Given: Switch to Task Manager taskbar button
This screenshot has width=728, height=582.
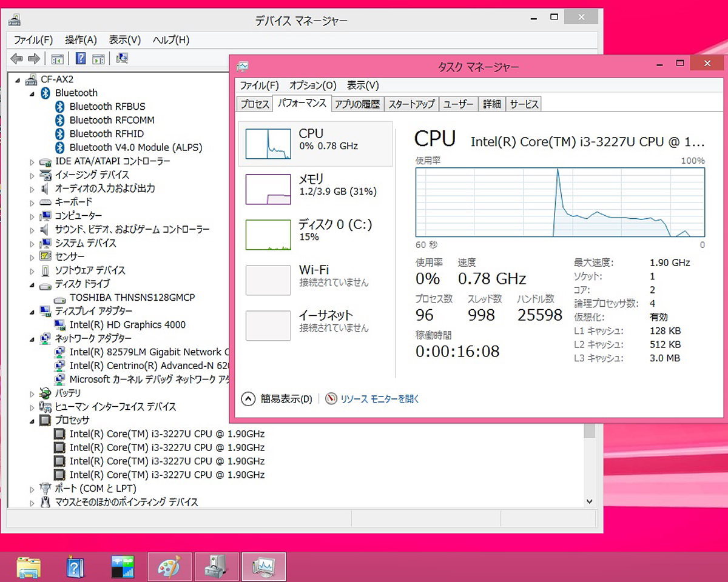Looking at the screenshot, I should point(264,567).
